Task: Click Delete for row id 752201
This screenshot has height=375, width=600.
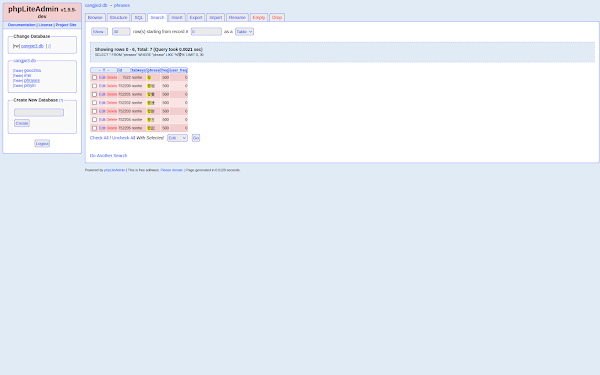Action: click(112, 95)
